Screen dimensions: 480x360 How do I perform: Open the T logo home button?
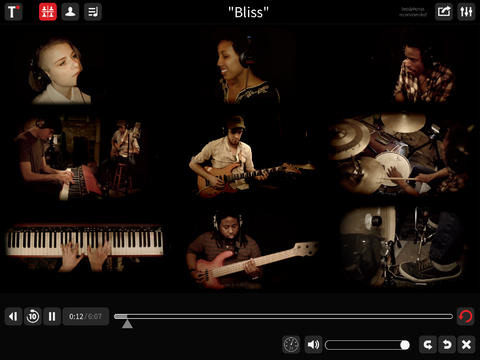click(x=13, y=12)
